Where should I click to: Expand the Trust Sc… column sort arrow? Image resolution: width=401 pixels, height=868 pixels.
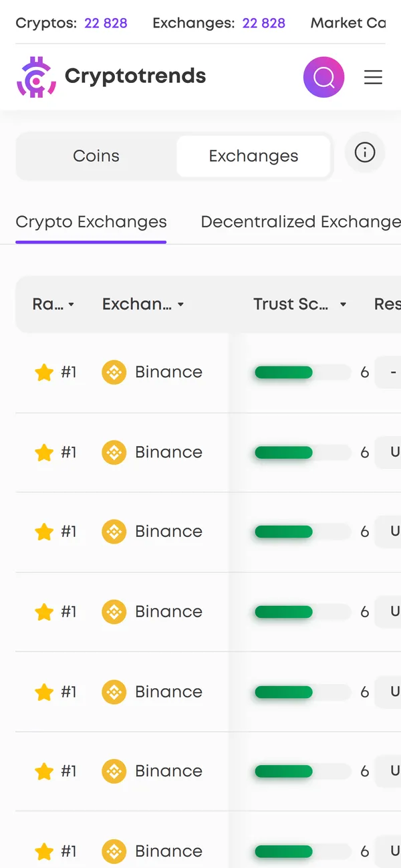coord(343,305)
